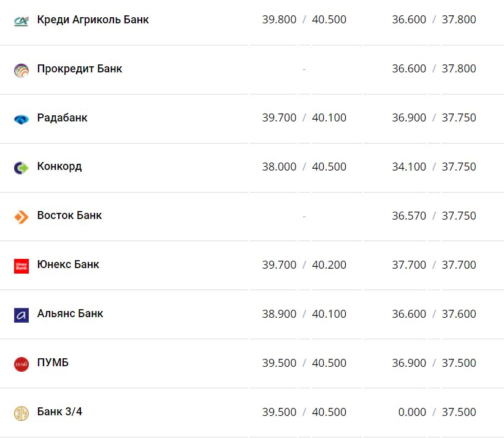Image resolution: width=504 pixels, height=438 pixels.
Task: Click Радабанк rate 39.700 / 40.100
Action: click(x=304, y=118)
